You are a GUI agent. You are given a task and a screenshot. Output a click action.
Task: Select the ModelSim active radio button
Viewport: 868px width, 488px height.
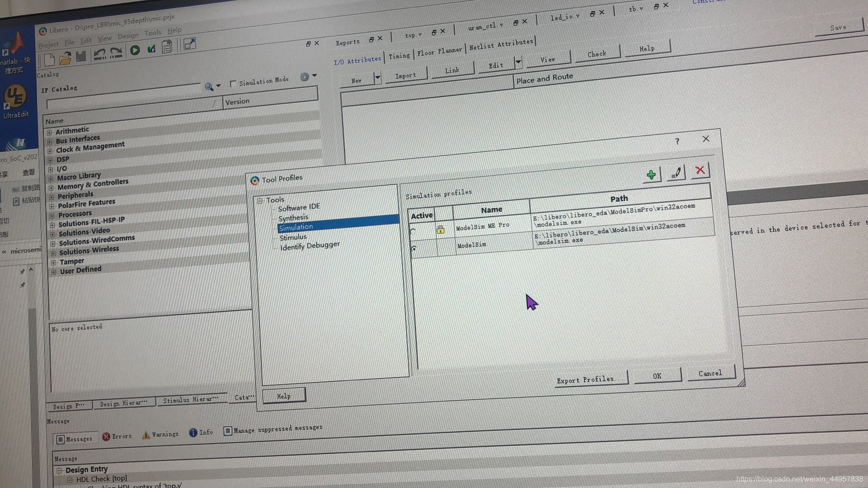click(x=414, y=249)
